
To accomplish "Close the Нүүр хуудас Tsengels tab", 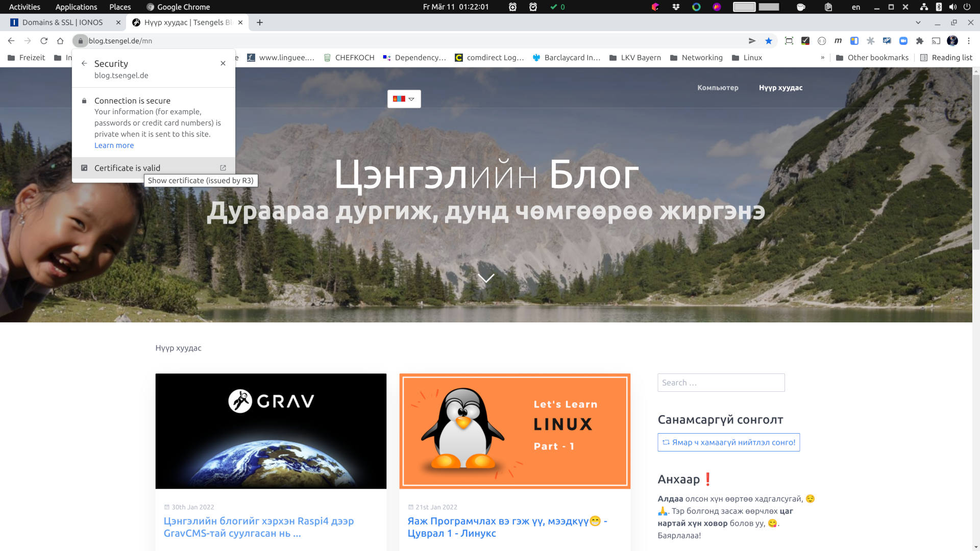I will (240, 22).
